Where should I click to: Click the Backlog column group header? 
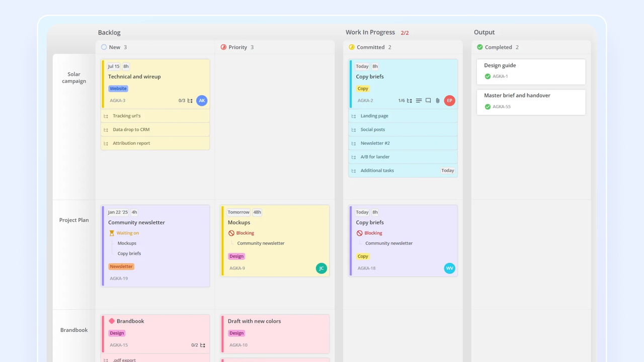(x=109, y=33)
